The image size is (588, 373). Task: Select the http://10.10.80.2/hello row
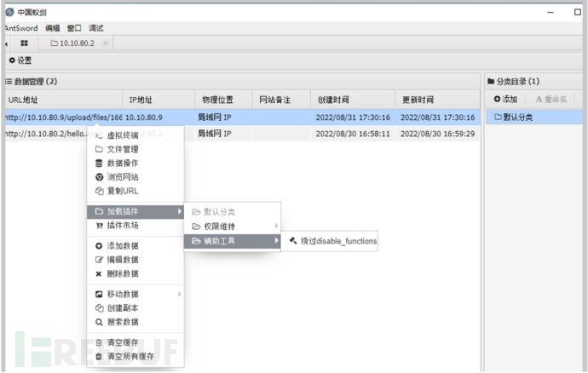tap(242, 134)
